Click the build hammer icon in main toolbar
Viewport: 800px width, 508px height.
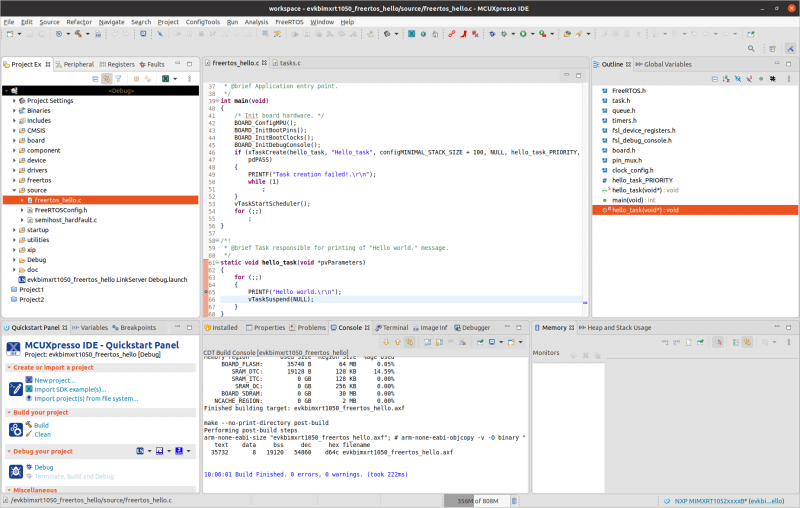click(78, 34)
